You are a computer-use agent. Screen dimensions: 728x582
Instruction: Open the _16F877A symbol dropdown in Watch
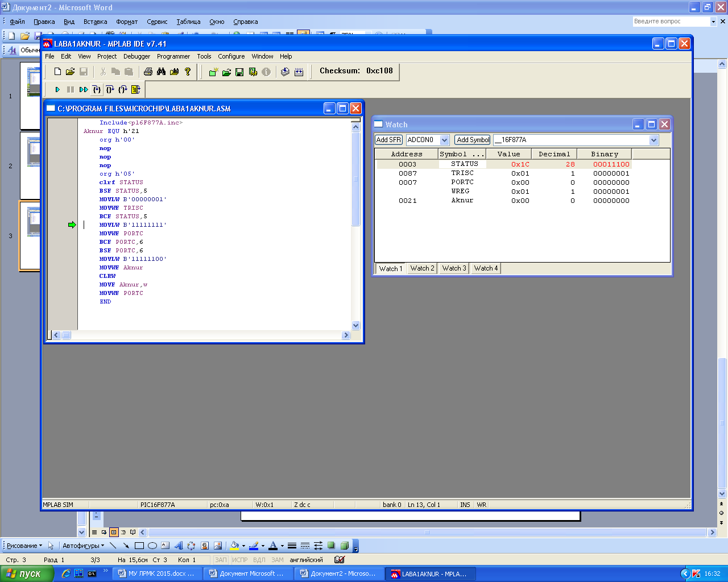(x=653, y=140)
